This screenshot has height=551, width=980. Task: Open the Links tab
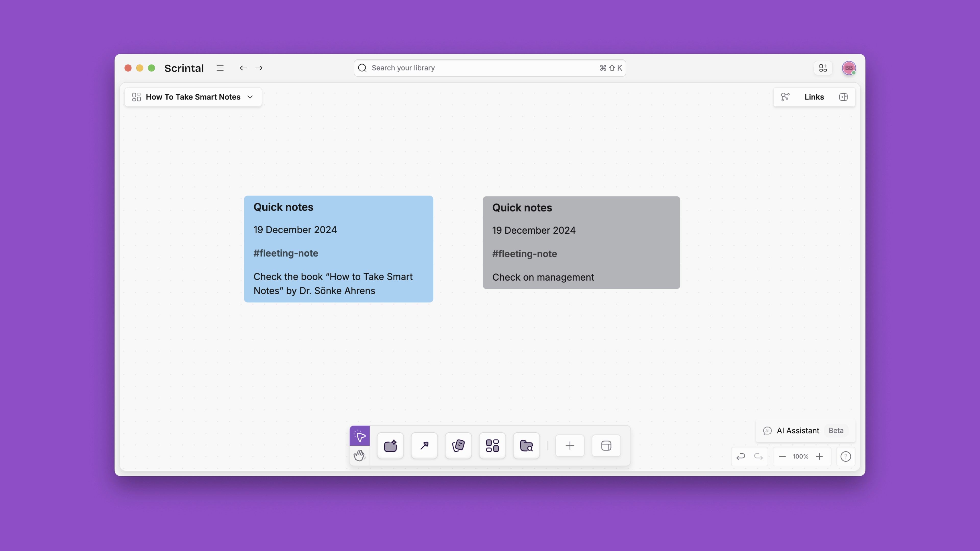pos(814,97)
